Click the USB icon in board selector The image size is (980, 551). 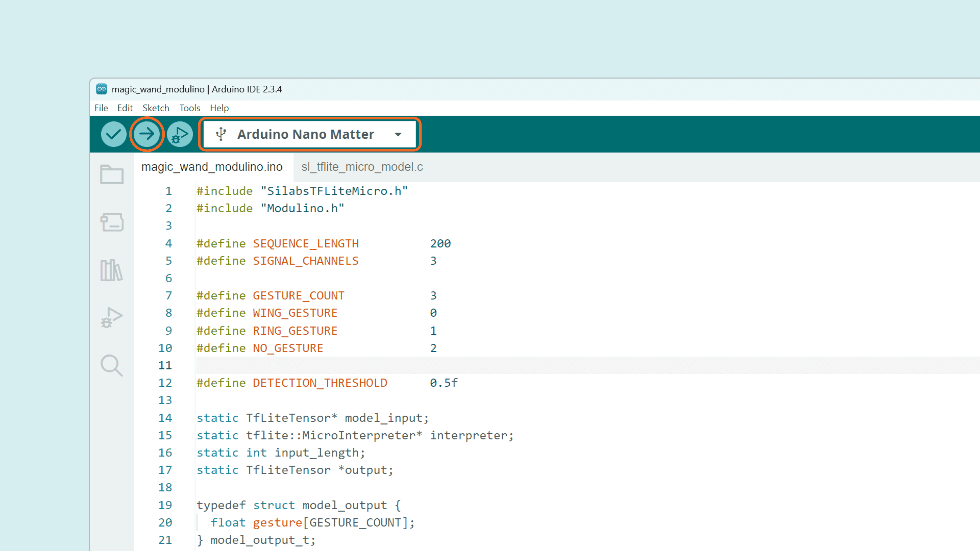click(220, 134)
